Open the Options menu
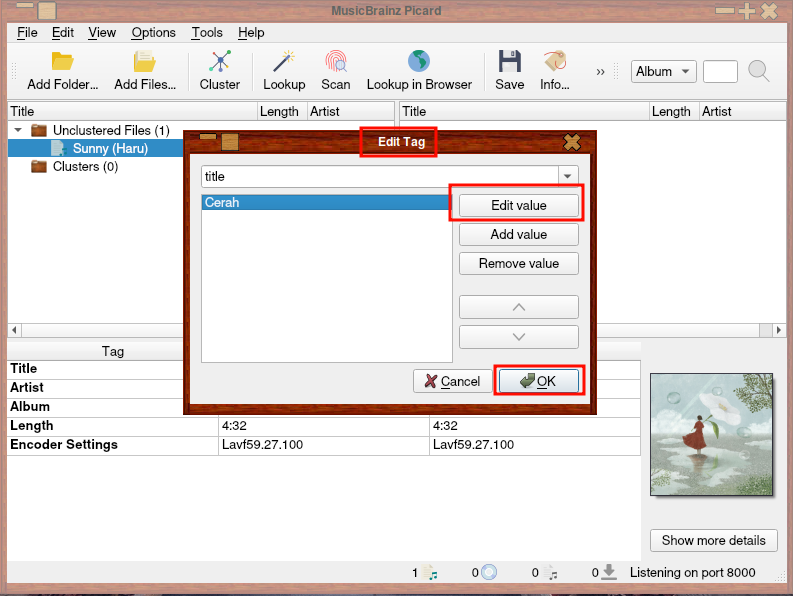The width and height of the screenshot is (793, 596). (153, 32)
